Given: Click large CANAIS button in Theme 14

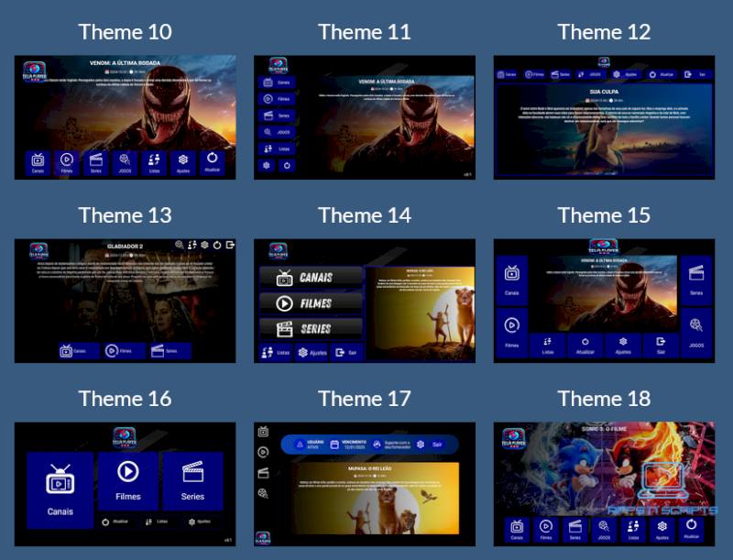Looking at the screenshot, I should [312, 278].
